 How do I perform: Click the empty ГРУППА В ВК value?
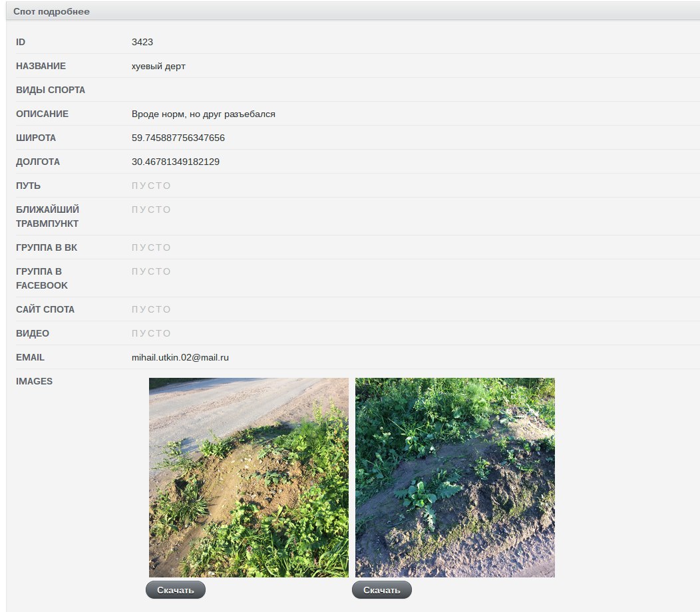pyautogui.click(x=151, y=247)
